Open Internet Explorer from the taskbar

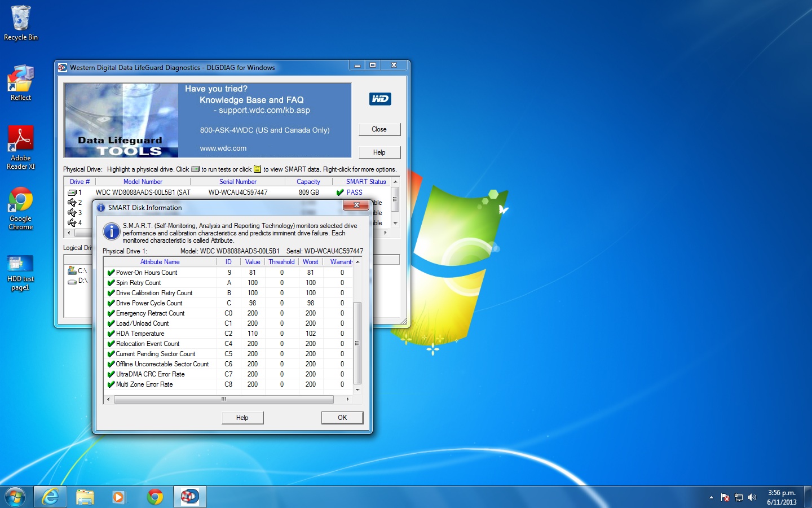point(50,497)
